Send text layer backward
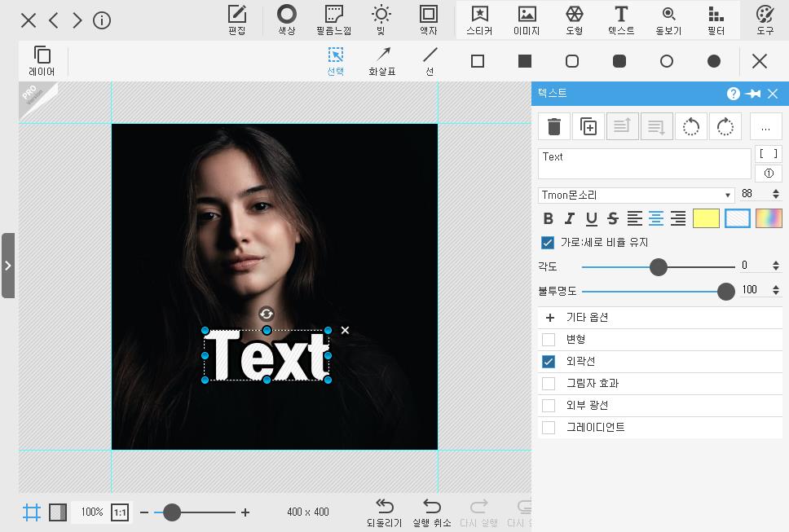The width and height of the screenshot is (789, 532). 657,126
